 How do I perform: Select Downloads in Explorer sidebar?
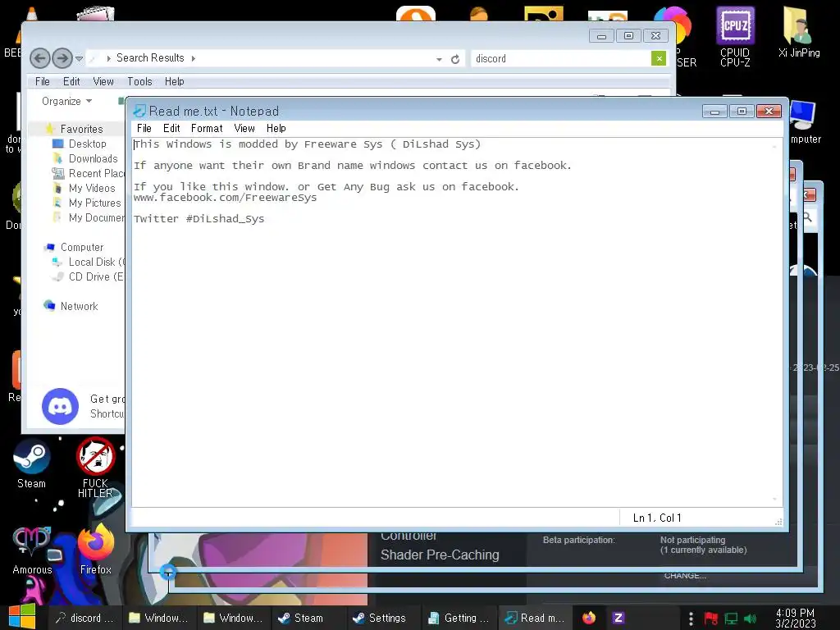(x=93, y=158)
